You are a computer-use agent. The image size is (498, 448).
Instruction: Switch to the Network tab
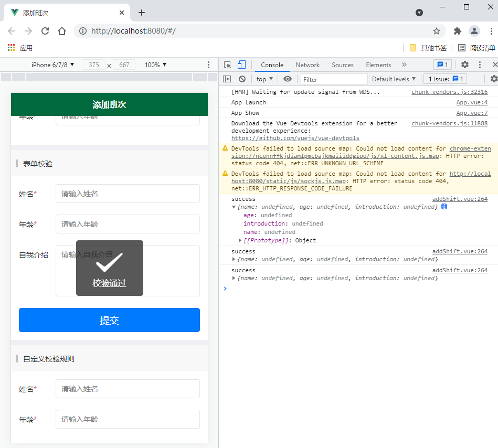coord(307,65)
